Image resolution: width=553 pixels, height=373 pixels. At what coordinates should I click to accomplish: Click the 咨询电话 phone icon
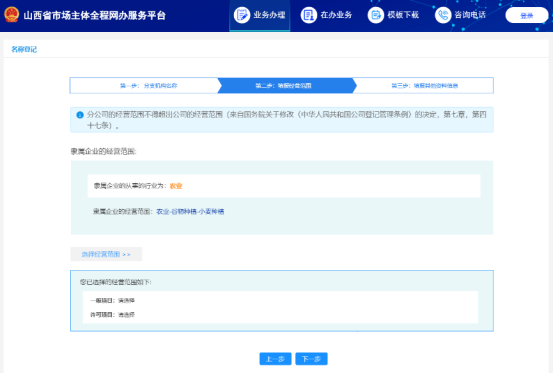[443, 15]
